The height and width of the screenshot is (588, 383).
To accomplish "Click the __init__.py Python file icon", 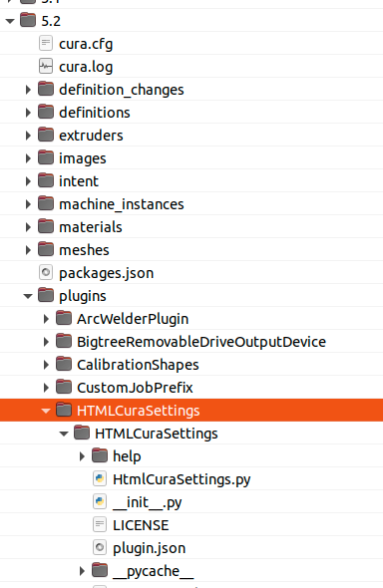I will [x=100, y=501].
